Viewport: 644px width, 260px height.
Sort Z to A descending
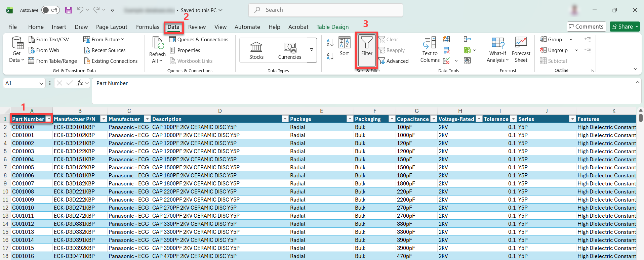[330, 56]
